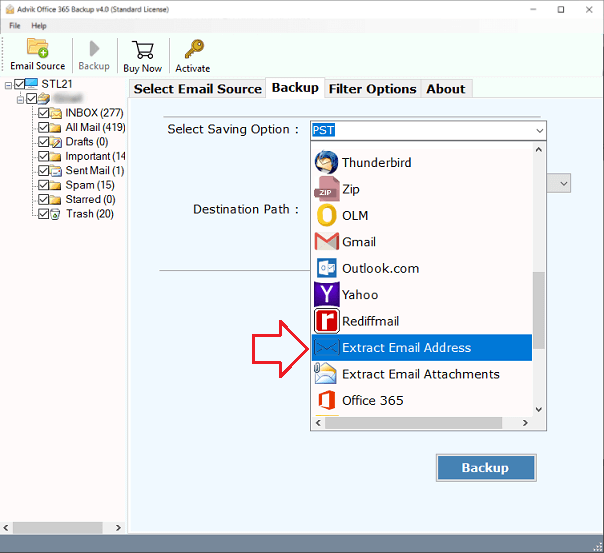The image size is (604, 553).
Task: Click the list scroll-up arrow
Action: coord(539,149)
